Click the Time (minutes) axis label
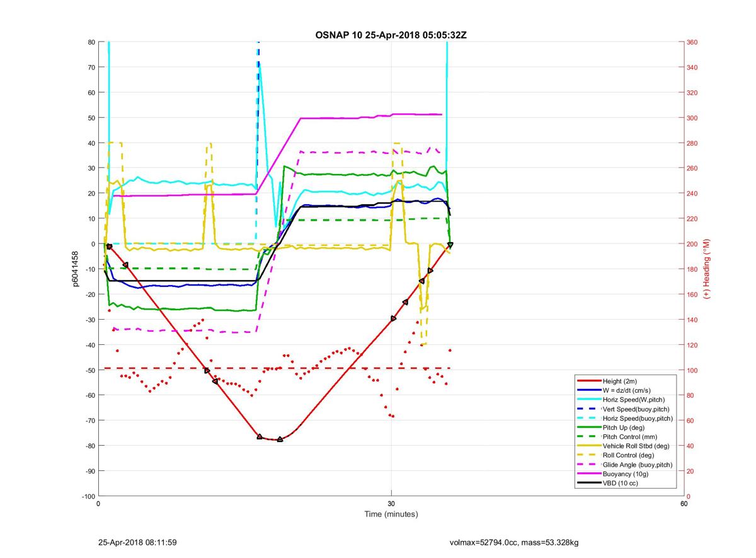The height and width of the screenshot is (558, 756). tap(391, 514)
